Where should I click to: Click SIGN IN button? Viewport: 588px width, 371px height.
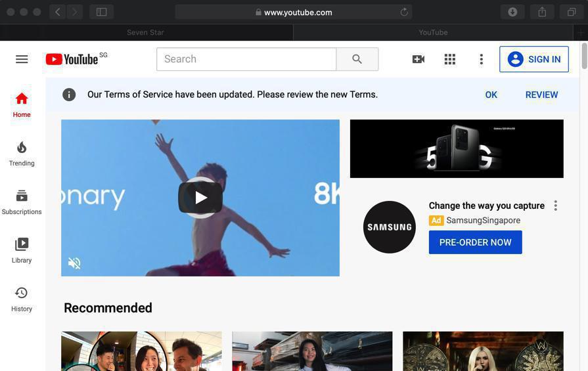click(x=534, y=59)
